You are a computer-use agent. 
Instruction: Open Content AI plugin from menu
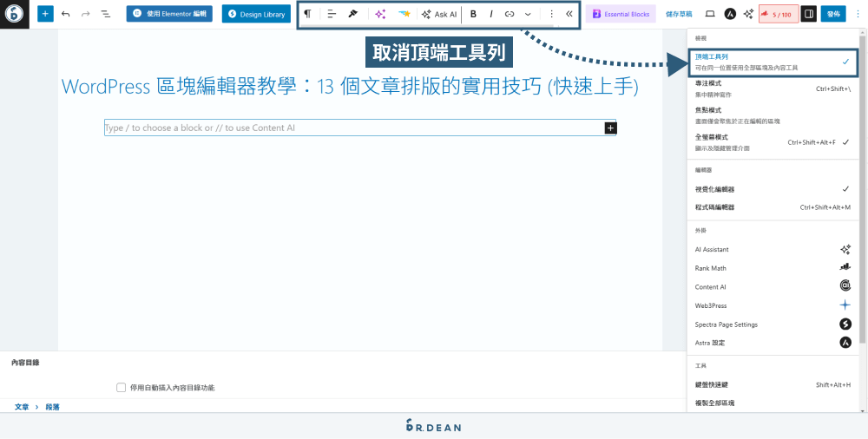coord(773,287)
